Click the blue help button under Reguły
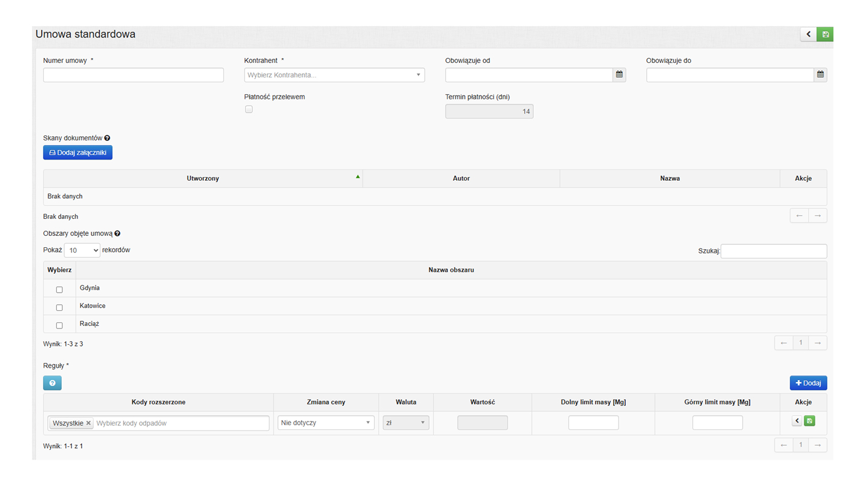 tap(52, 383)
